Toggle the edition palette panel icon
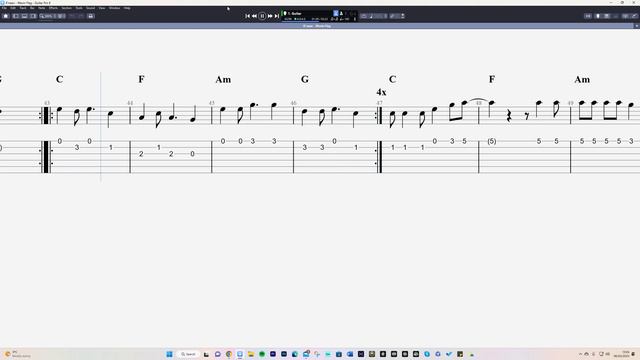Viewport: 640px width, 360px height. [16, 16]
